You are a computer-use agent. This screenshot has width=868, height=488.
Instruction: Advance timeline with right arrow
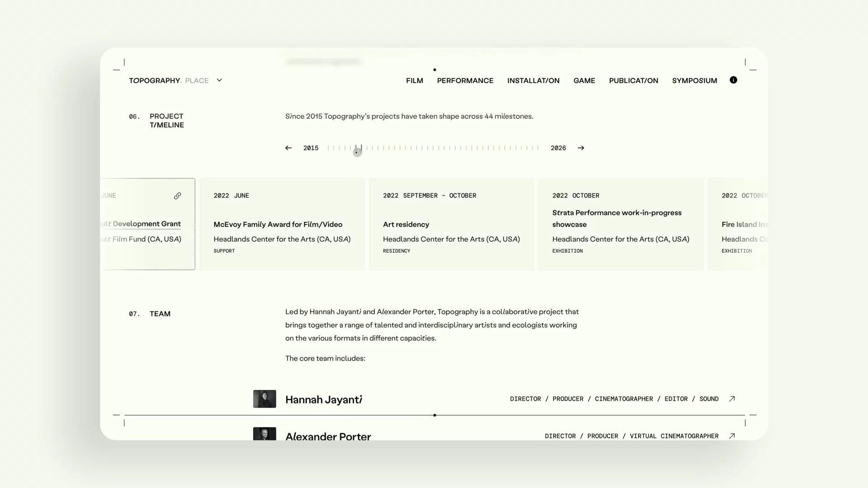click(581, 148)
